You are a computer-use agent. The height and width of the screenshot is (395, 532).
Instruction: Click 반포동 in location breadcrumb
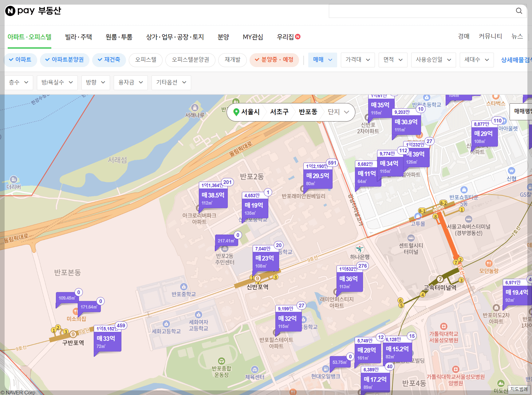(308, 112)
